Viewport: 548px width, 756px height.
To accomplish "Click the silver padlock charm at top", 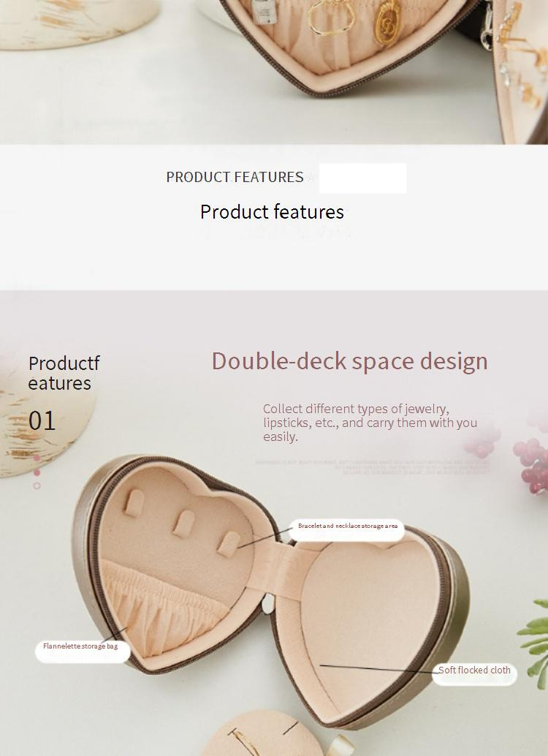I will [264, 12].
